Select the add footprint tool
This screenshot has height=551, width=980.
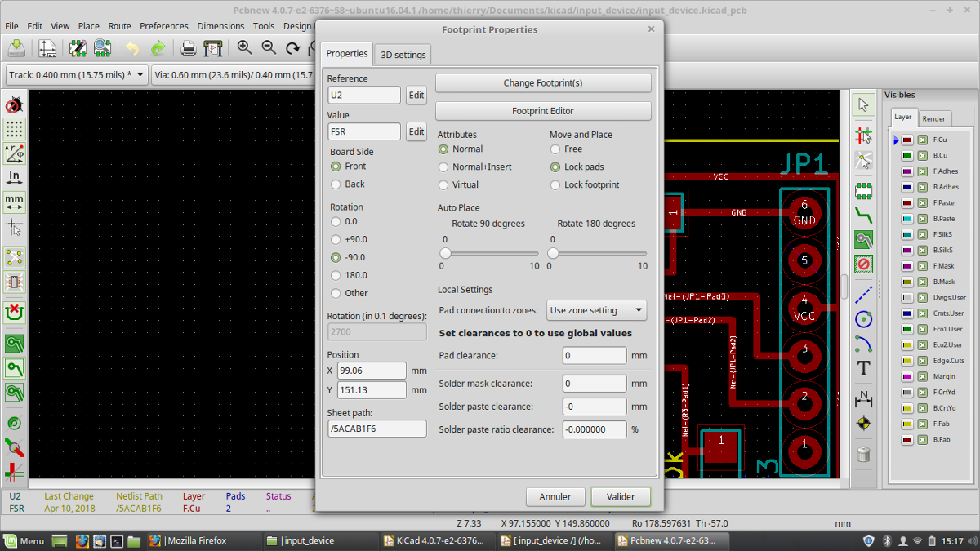click(x=863, y=191)
